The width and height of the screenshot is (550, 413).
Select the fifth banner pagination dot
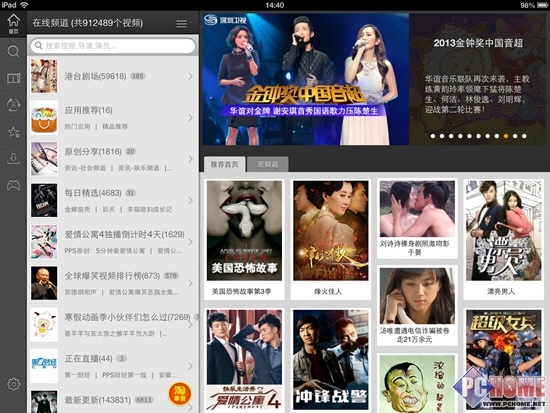click(x=469, y=136)
